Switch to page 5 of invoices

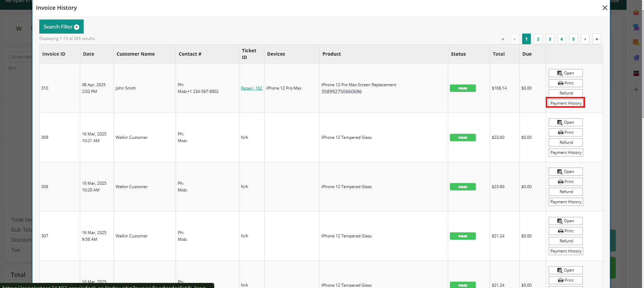click(573, 39)
